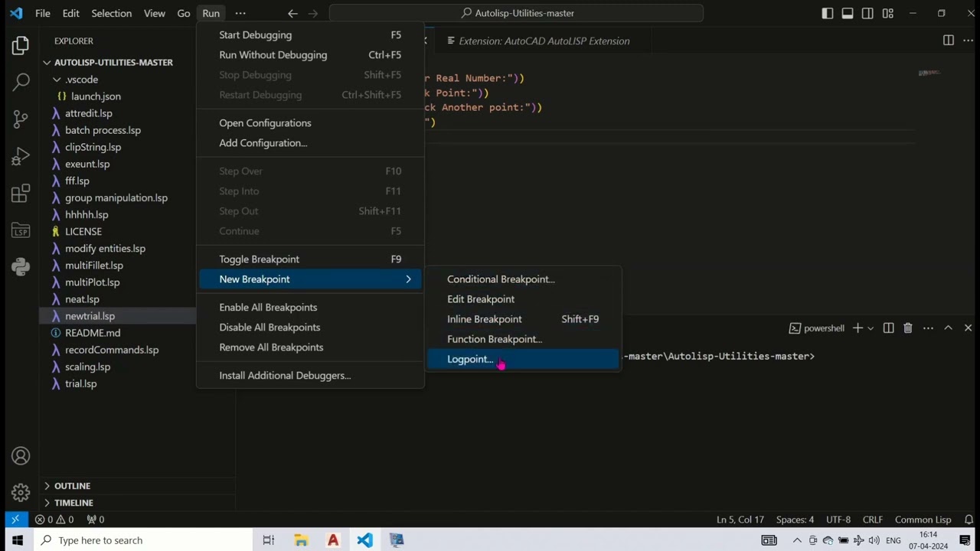Open the Accounts icon in activity bar
This screenshot has width=980, height=551.
pyautogui.click(x=21, y=456)
